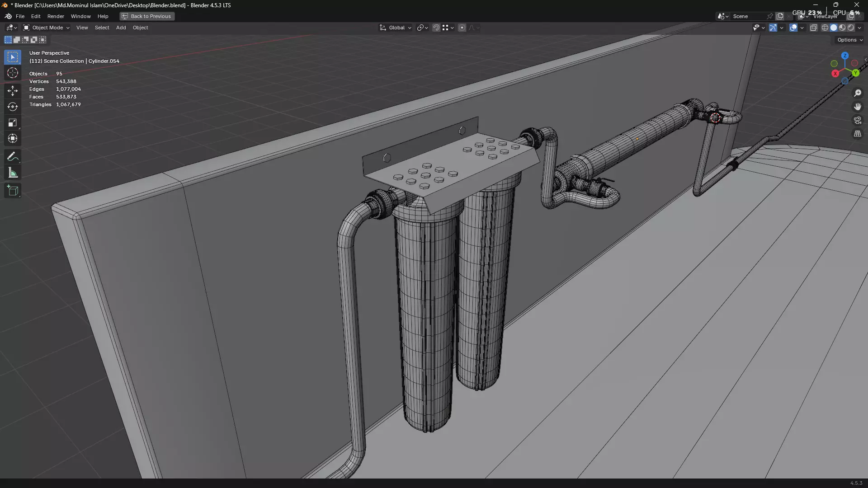The height and width of the screenshot is (488, 868).
Task: Set selection mode to Extend
Action: 17,40
